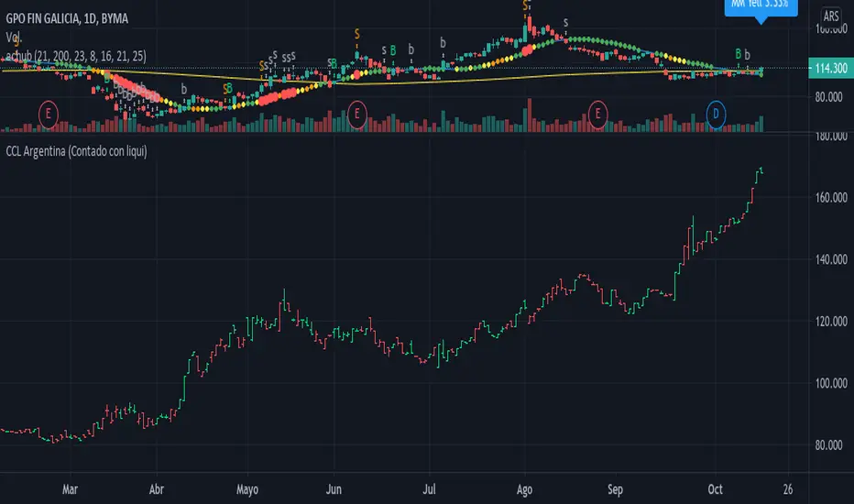
Task: Click the 180.000 price scale label
Action: (x=831, y=137)
